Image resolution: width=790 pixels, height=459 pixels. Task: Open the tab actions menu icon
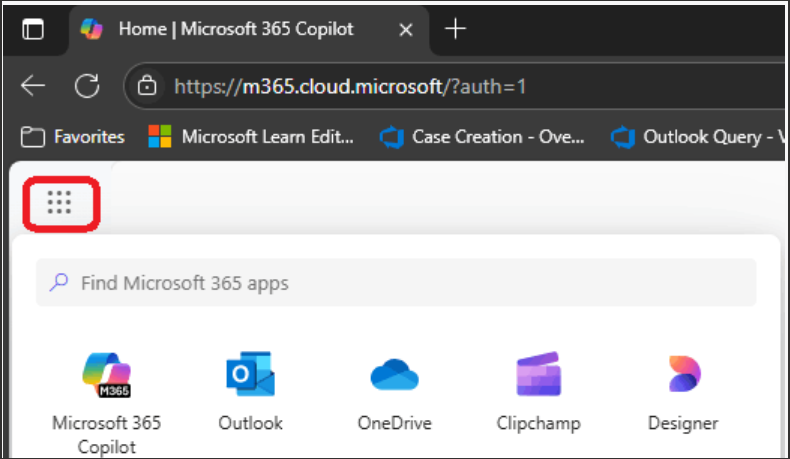33,29
